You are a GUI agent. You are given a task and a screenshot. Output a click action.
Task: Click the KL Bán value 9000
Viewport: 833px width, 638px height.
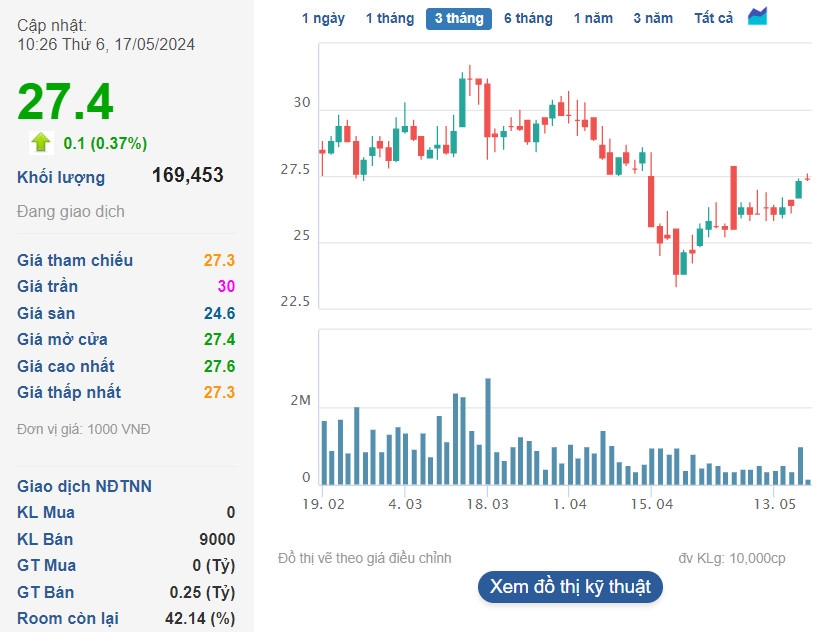[x=217, y=539]
